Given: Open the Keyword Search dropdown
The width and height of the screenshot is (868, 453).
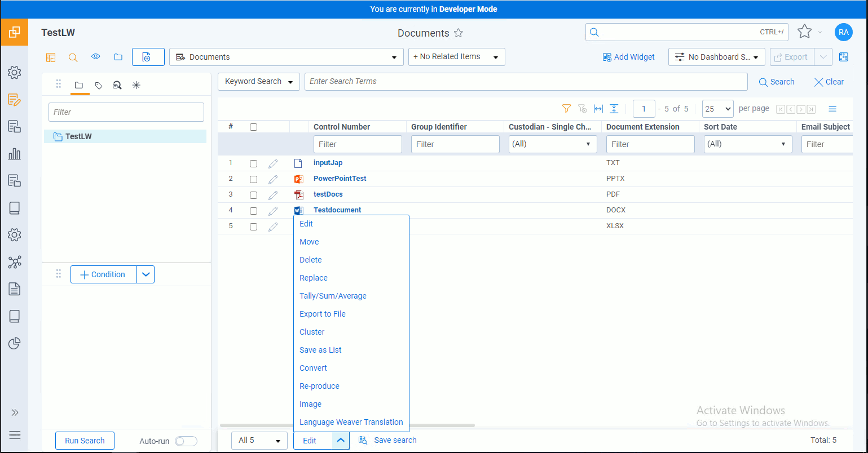Looking at the screenshot, I should (x=259, y=82).
